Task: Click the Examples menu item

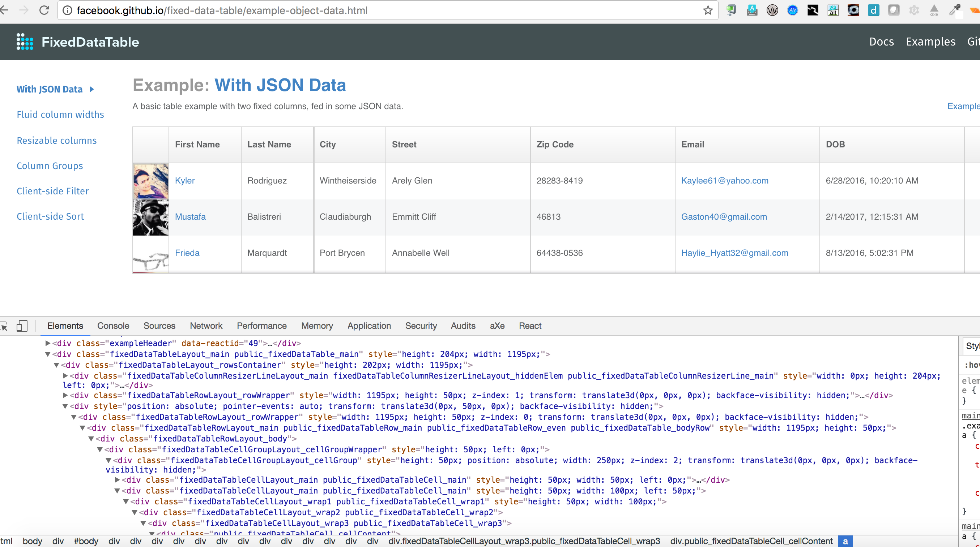Action: tap(930, 42)
